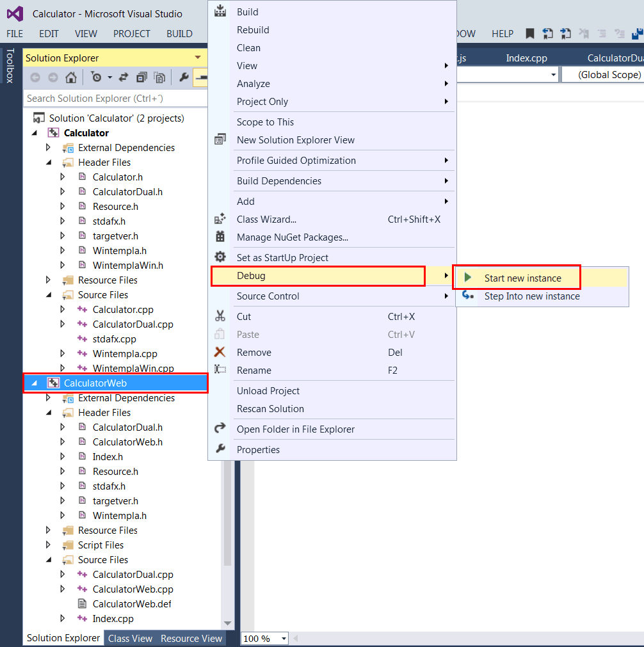Click the red Remove X icon
Image resolution: width=644 pixels, height=647 pixels.
point(220,352)
